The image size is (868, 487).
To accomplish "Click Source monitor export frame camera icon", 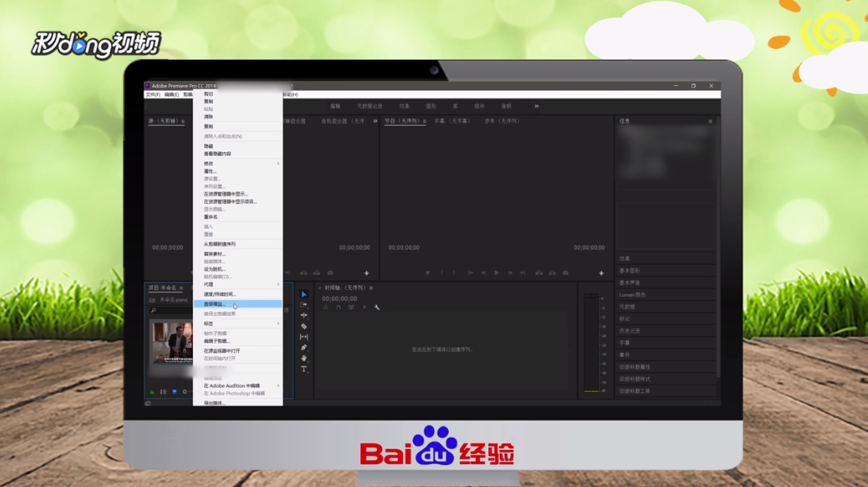I will coord(330,273).
